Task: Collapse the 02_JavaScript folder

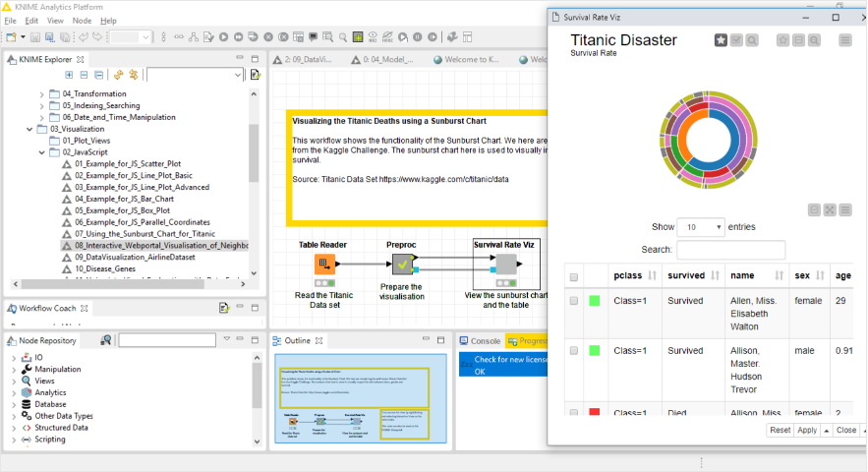Action: [41, 152]
